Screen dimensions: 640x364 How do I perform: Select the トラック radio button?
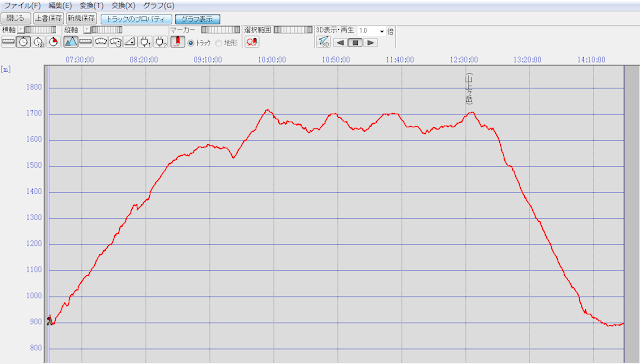click(x=191, y=43)
